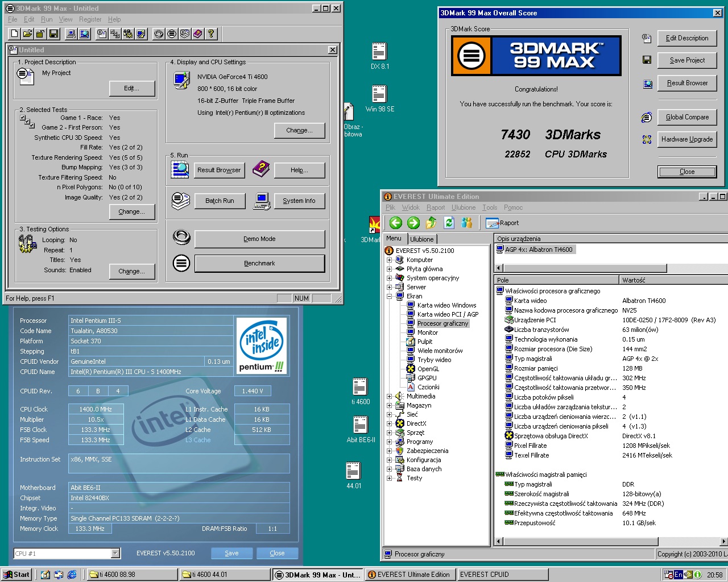Click Pole column header in EVEREST
The width and height of the screenshot is (728, 582).
(x=557, y=280)
